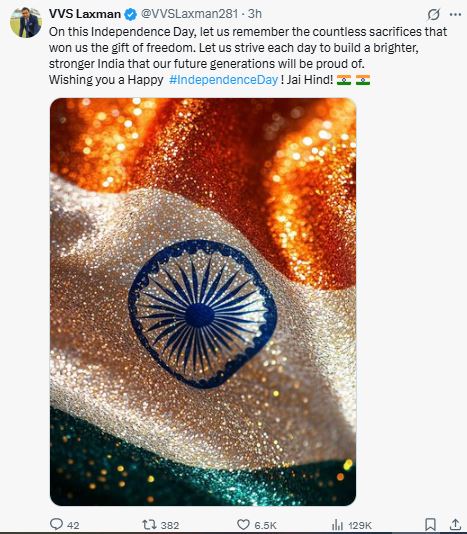Image resolution: width=467 pixels, height=534 pixels.
Task: Click the VVS Laxman display name
Action: coord(85,14)
